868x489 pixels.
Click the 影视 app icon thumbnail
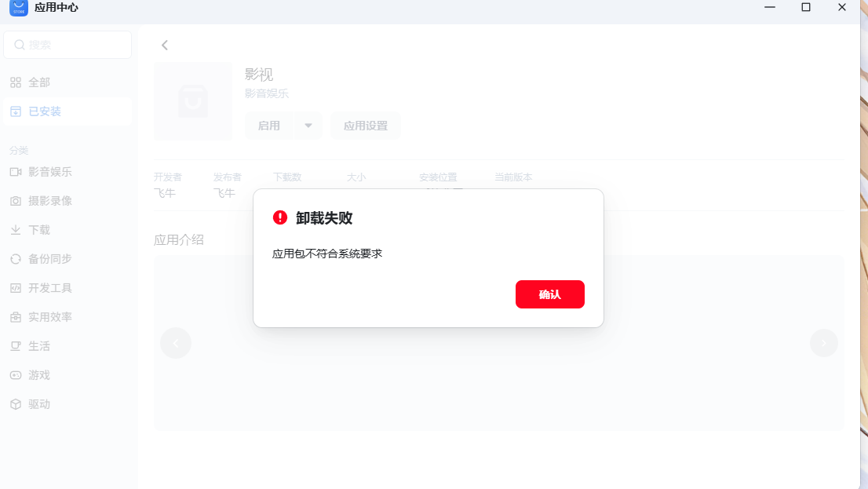[x=192, y=100]
